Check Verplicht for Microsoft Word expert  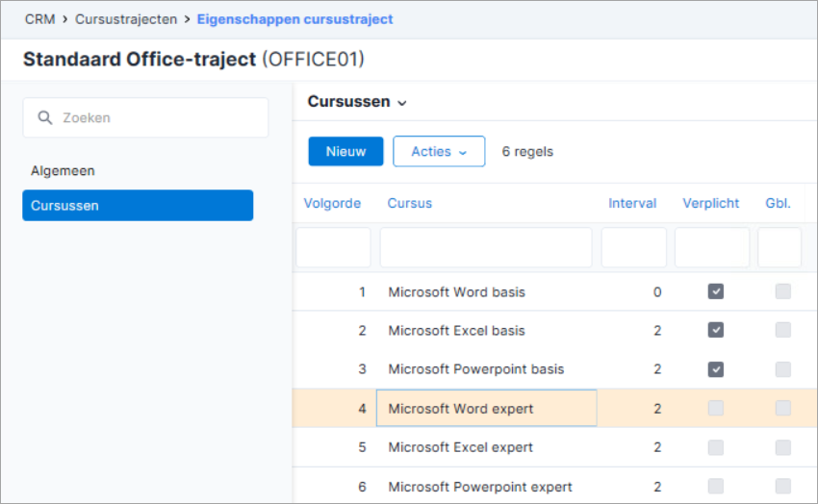coord(716,408)
